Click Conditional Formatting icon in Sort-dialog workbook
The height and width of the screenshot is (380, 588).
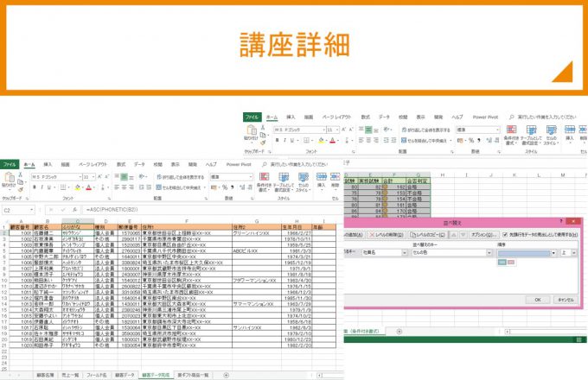click(x=512, y=130)
